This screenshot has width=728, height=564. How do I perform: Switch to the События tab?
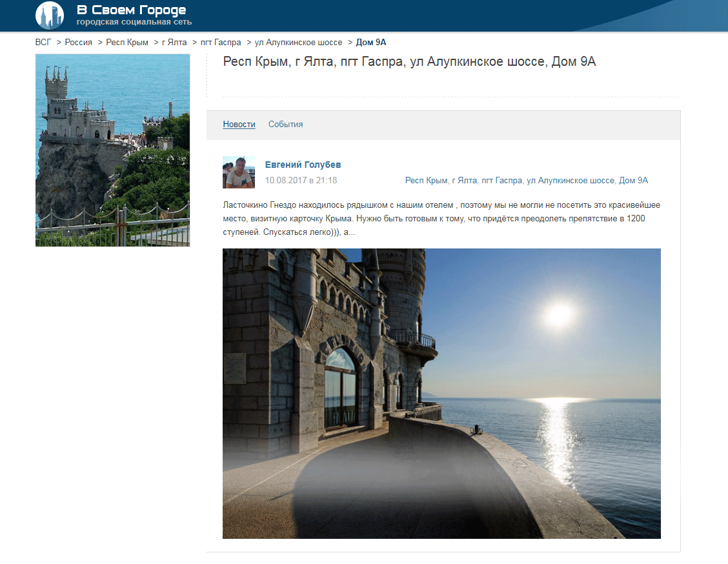tap(285, 124)
